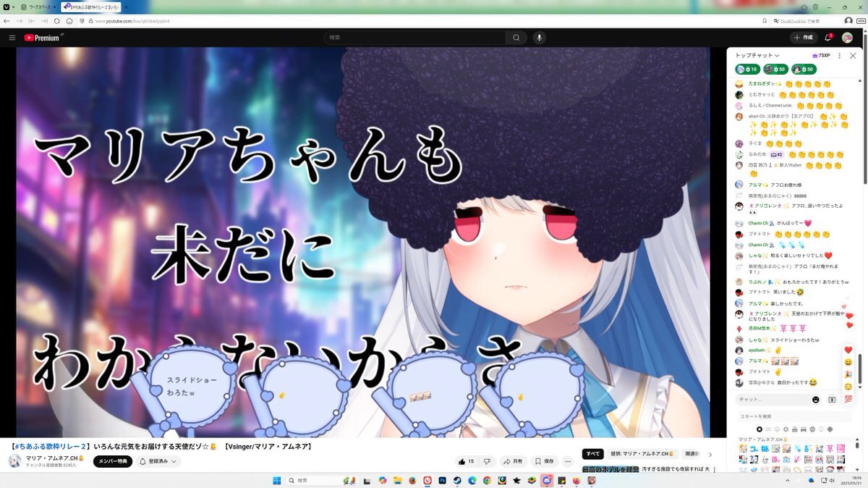This screenshot has width=868, height=488.
Task: Open the マリア・アムネア.CH channel name link
Action: pyautogui.click(x=56, y=458)
